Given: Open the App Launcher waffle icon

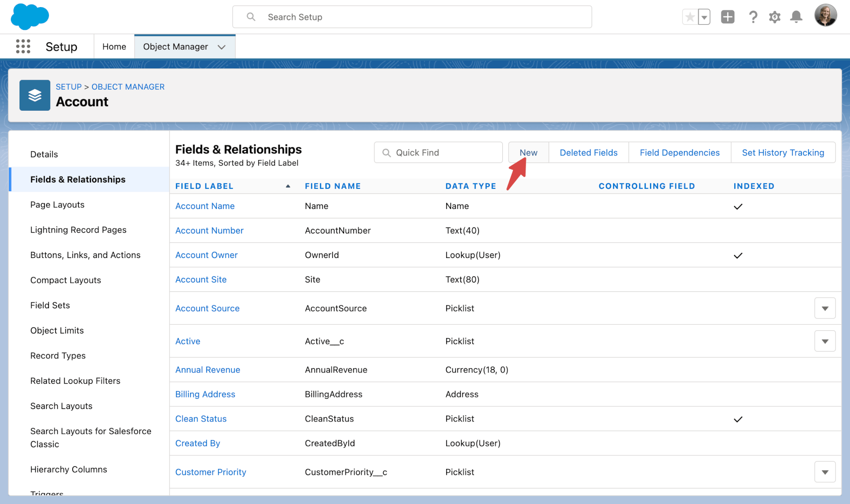Looking at the screenshot, I should pyautogui.click(x=23, y=46).
